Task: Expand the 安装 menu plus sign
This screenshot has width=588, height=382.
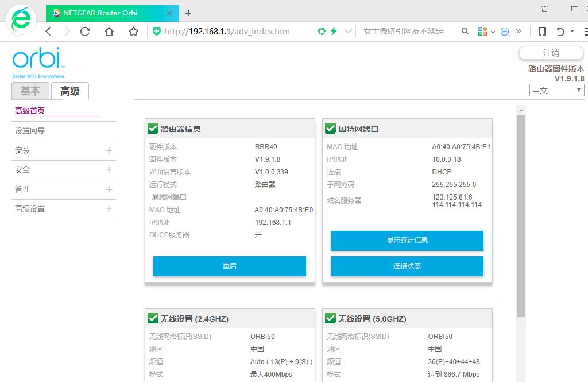Action: tap(109, 150)
